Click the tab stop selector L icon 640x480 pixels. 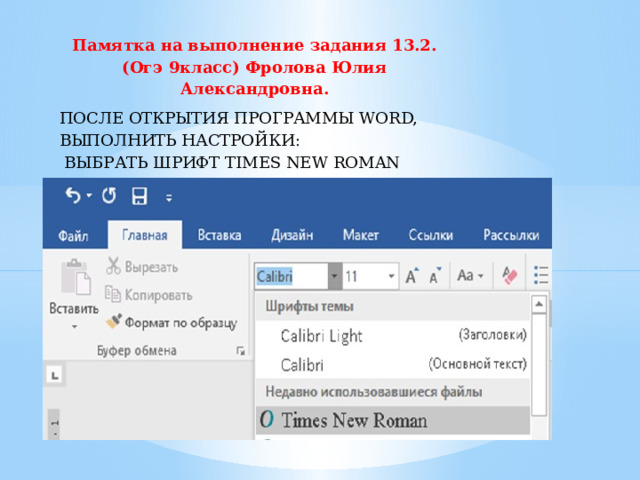pos(55,375)
